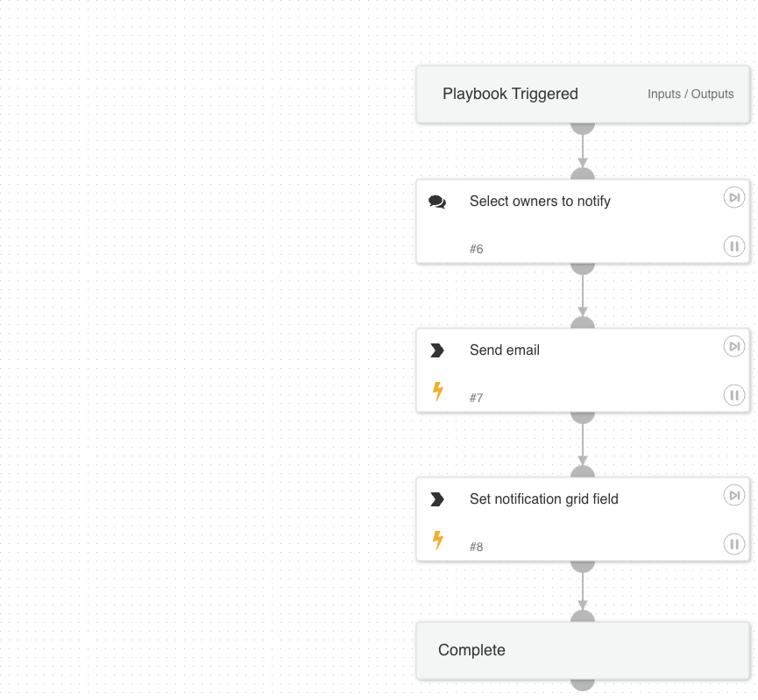Click the action icon on Set notification grid field

[437, 498]
